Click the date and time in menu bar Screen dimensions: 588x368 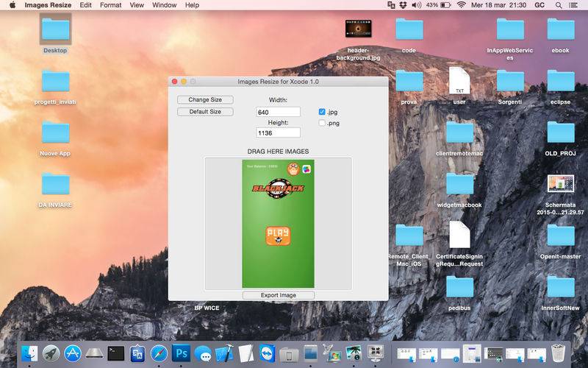pyautogui.click(x=498, y=5)
